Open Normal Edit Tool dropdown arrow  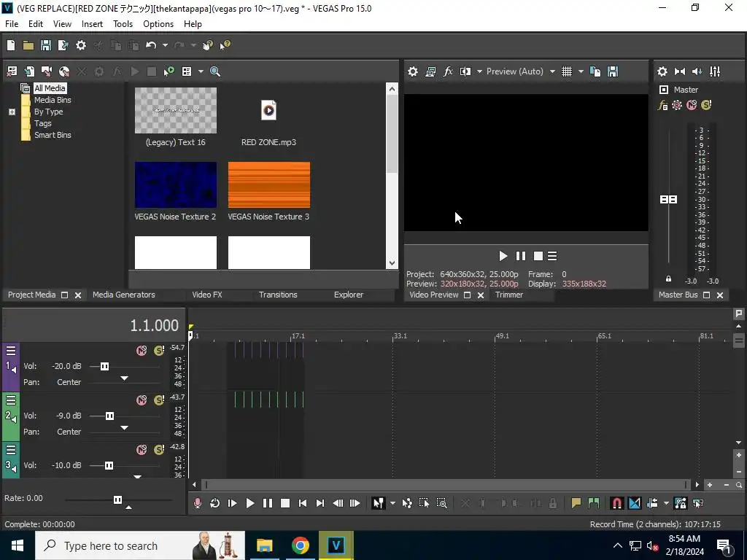[392, 503]
